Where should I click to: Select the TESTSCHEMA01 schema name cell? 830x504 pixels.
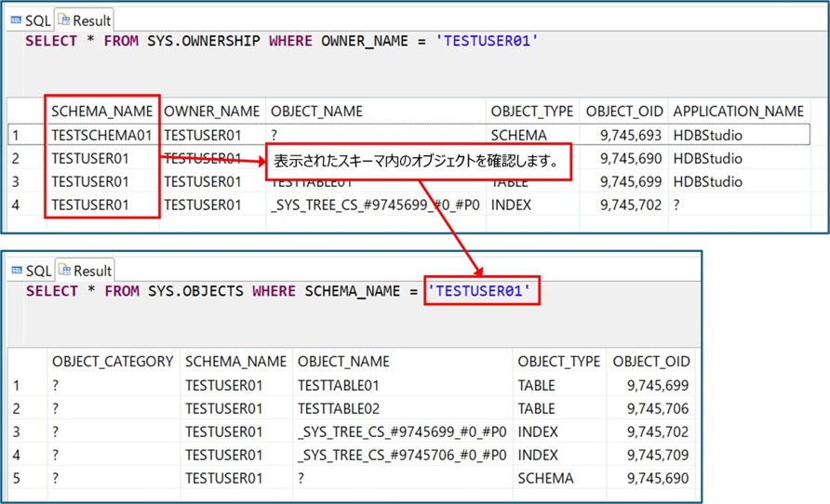pos(101,135)
